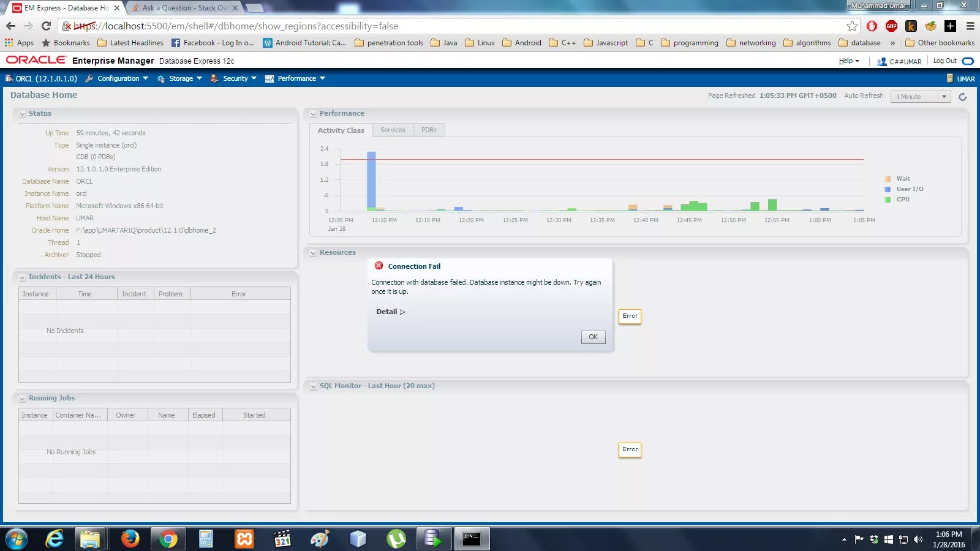Click the Windows Start orb
This screenshot has width=980, height=551.
tap(17, 539)
